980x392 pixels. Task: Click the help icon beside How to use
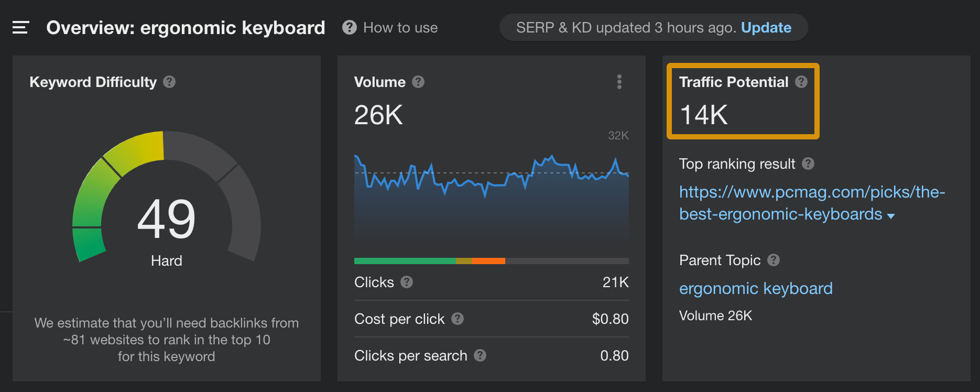[349, 27]
